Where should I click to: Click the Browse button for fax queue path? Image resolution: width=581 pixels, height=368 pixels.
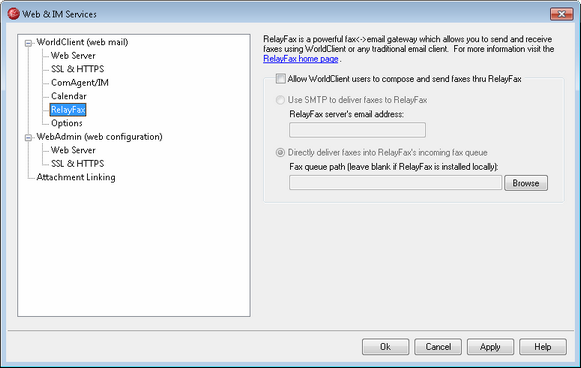click(x=526, y=183)
